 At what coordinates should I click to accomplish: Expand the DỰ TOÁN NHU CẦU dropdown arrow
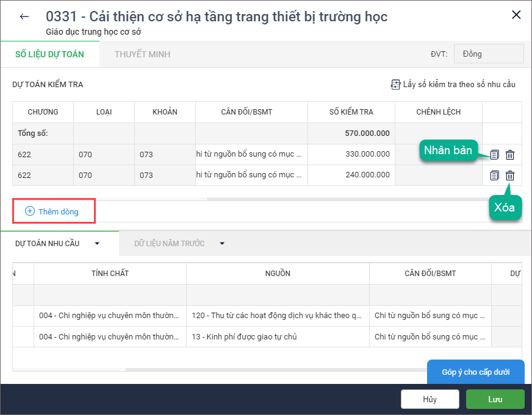[x=97, y=243]
